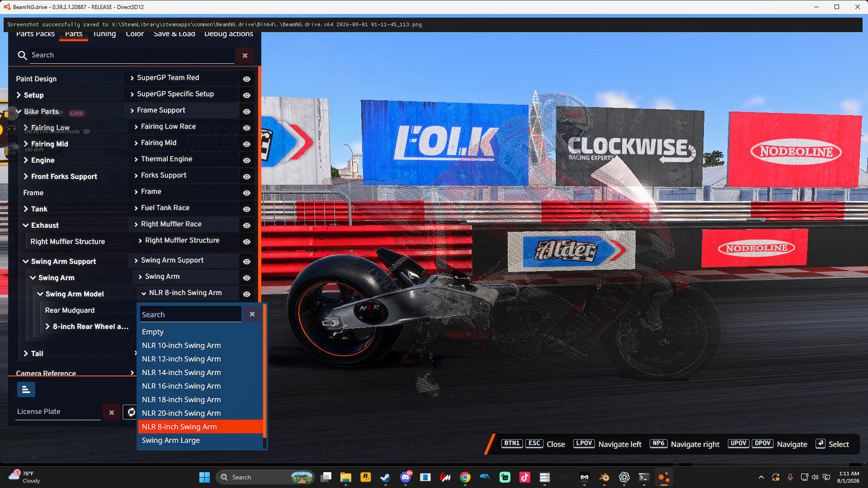The width and height of the screenshot is (868, 488).
Task: Expand the Engine tree node
Action: (26, 160)
